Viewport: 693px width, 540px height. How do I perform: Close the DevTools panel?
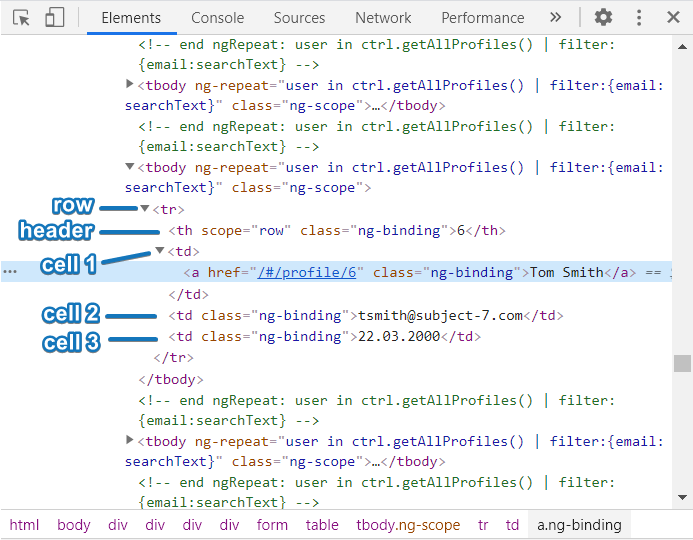(x=675, y=17)
